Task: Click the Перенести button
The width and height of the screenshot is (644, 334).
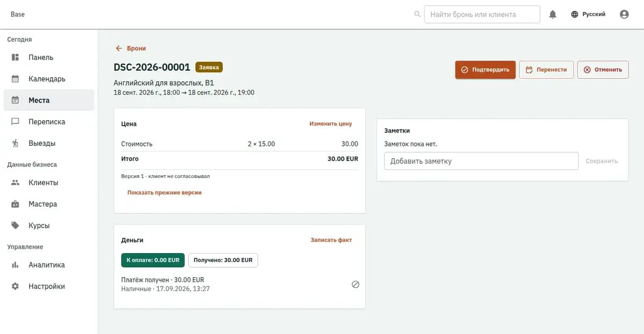Action: pyautogui.click(x=546, y=70)
